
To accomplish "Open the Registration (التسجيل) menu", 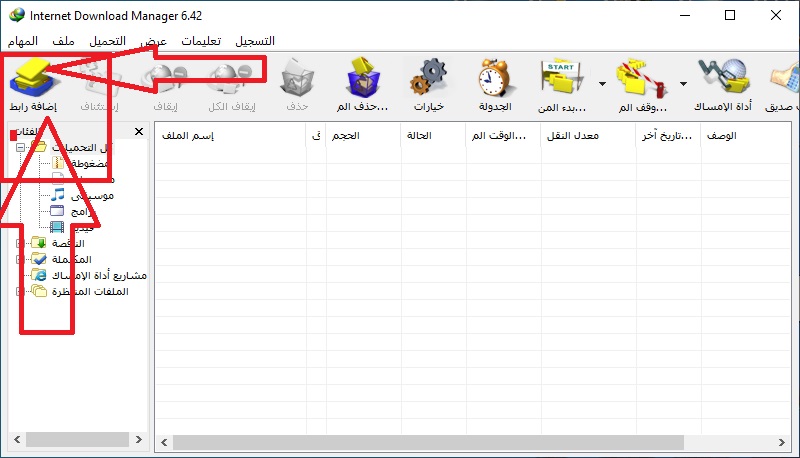I will pos(255,41).
